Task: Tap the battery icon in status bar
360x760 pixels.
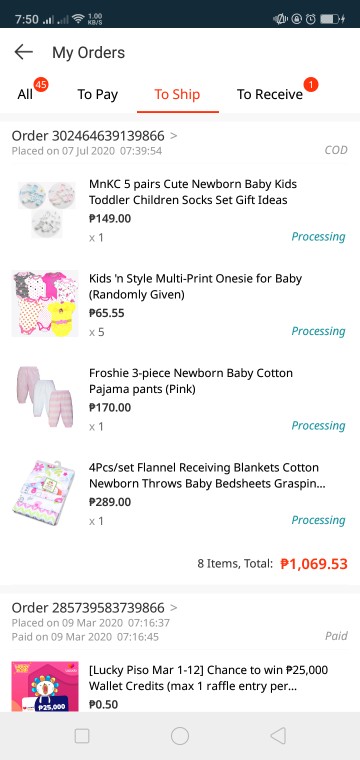Action: tap(332, 19)
